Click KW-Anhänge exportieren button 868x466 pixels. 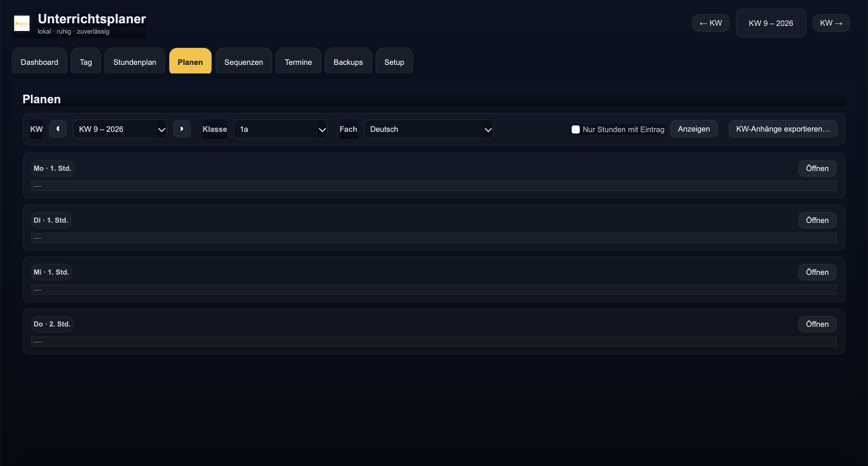click(782, 129)
